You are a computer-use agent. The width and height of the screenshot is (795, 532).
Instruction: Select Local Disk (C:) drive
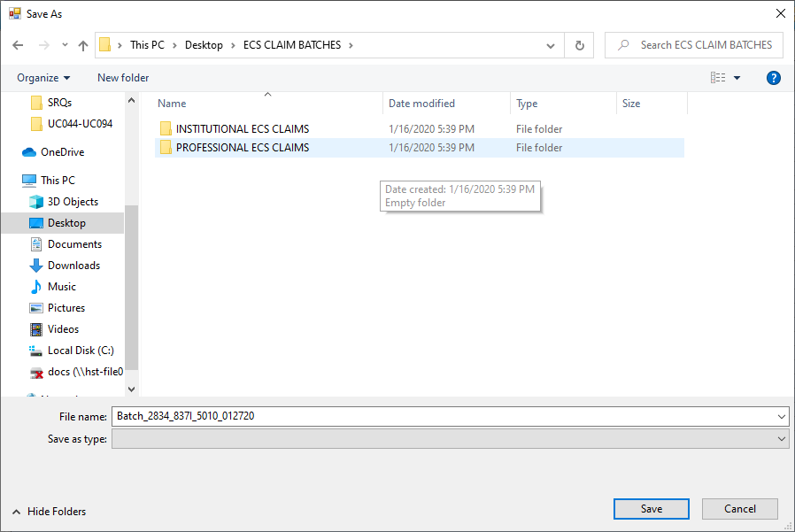[80, 351]
